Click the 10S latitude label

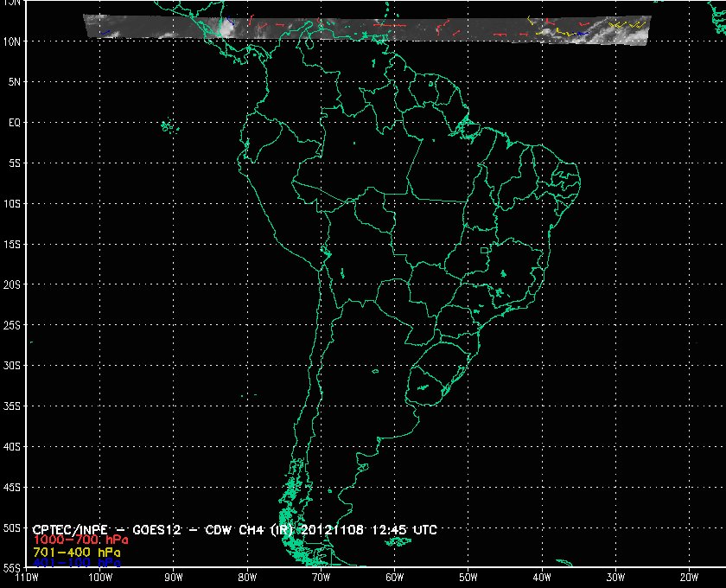click(x=12, y=204)
